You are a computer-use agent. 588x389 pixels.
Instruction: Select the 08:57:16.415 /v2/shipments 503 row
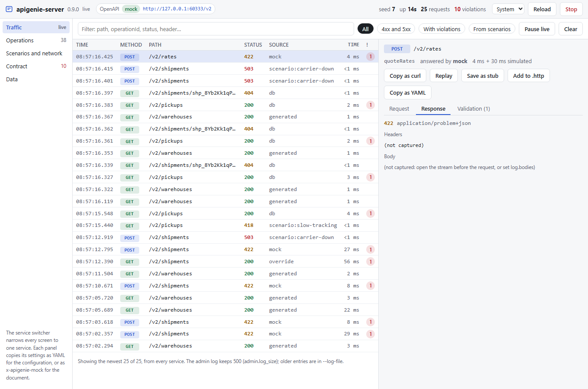(x=225, y=69)
